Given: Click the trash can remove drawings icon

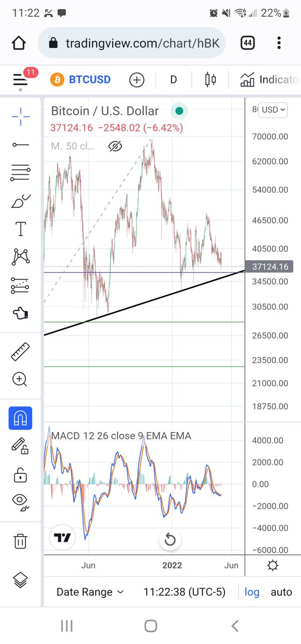Looking at the screenshot, I should click(x=20, y=540).
